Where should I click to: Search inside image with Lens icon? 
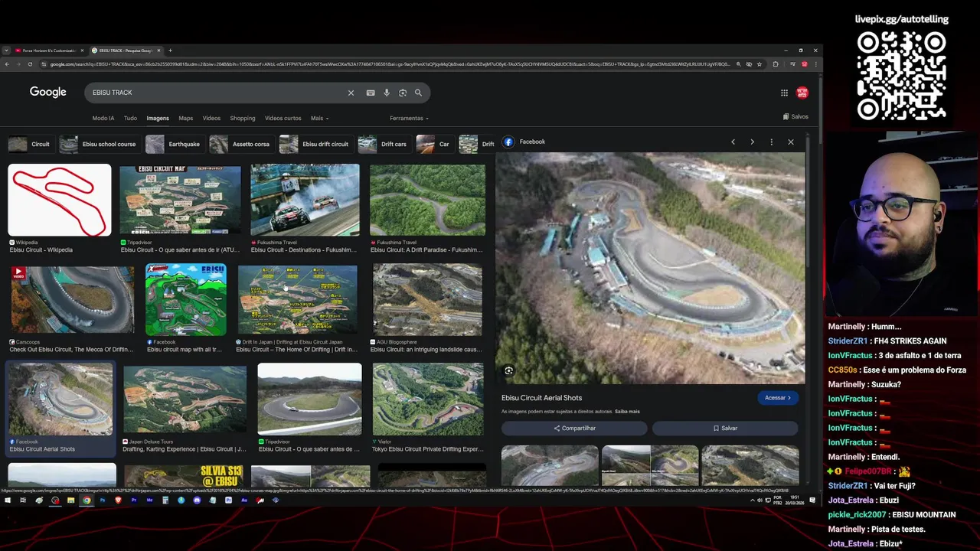pyautogui.click(x=508, y=370)
